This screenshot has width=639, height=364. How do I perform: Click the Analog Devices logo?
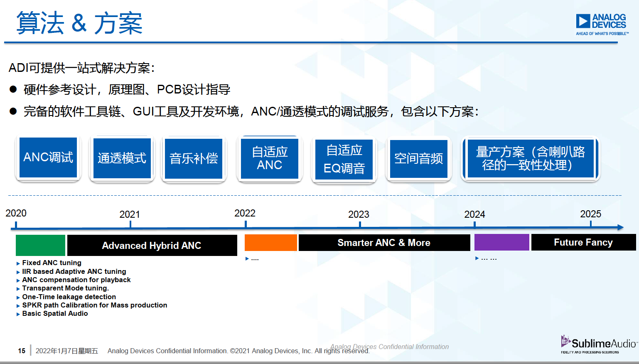click(601, 24)
